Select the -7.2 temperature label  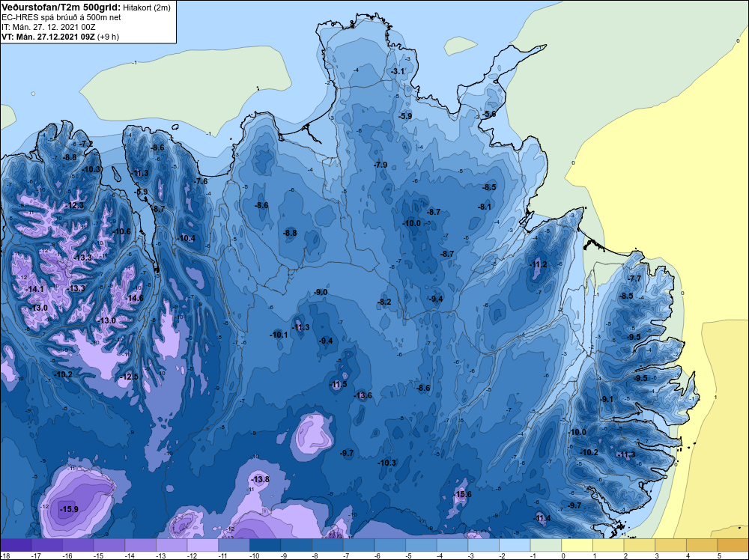[x=86, y=144]
